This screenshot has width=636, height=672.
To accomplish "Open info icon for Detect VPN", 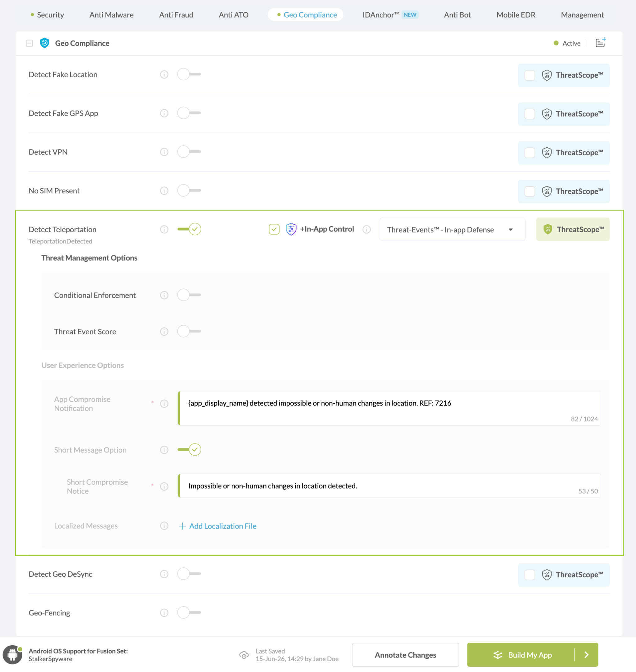I will 164,152.
